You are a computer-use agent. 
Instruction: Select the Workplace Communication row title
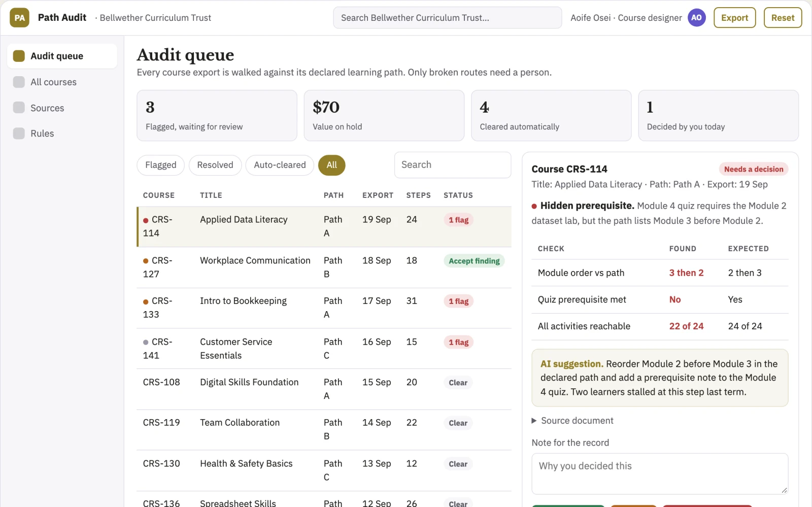tap(255, 260)
